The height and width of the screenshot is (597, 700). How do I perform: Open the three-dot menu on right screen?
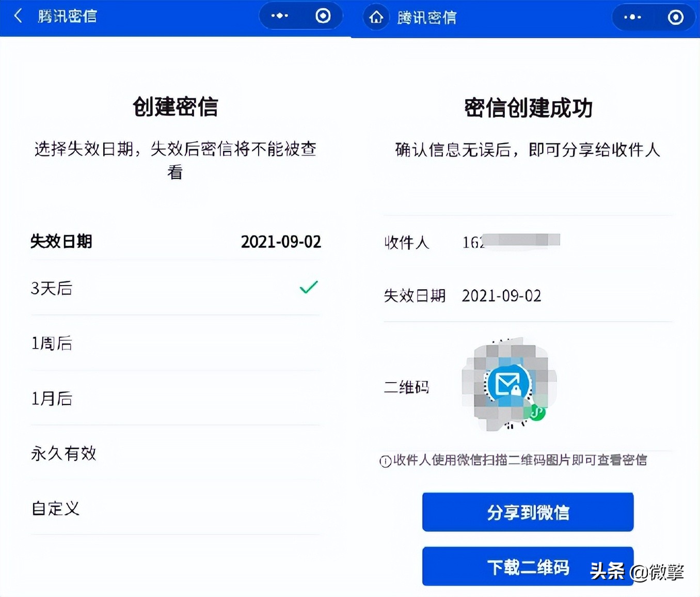(632, 18)
